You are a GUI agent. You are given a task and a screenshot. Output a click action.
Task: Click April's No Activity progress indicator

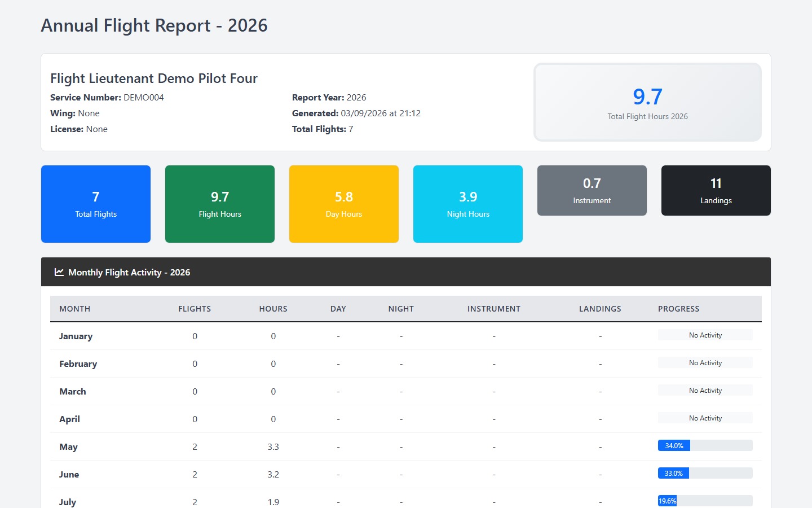pyautogui.click(x=705, y=418)
